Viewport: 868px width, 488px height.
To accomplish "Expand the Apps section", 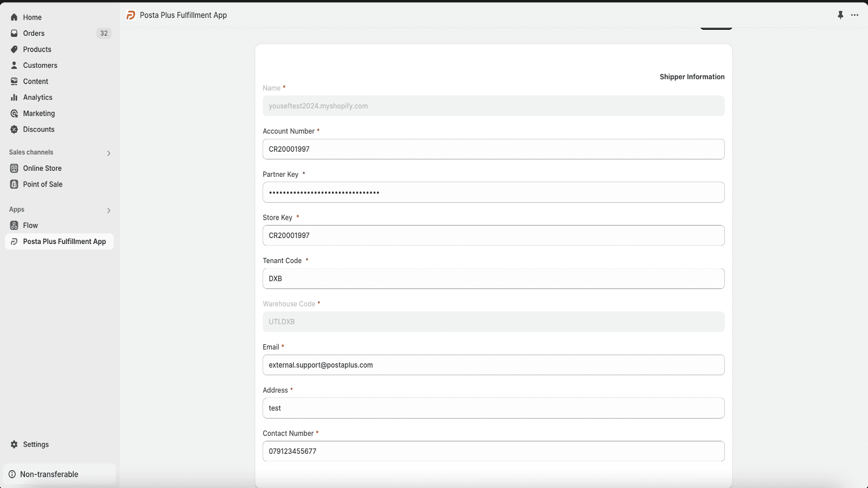I will 108,210.
